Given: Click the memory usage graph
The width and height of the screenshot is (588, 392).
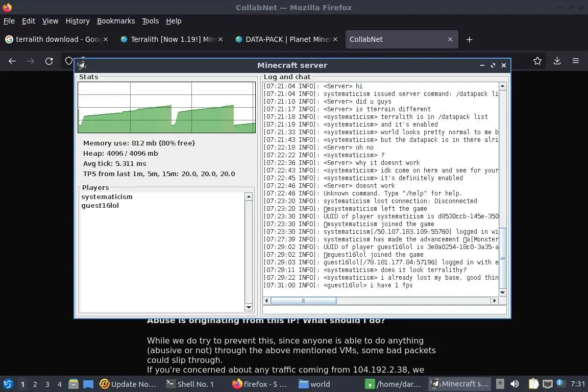Looking at the screenshot, I should click(x=166, y=107).
